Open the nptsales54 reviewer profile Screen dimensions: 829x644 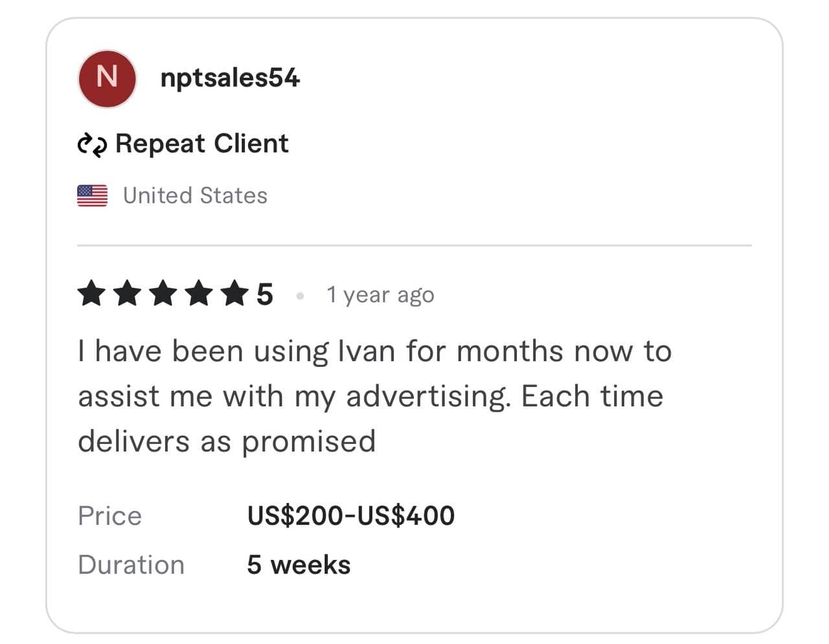click(x=230, y=78)
